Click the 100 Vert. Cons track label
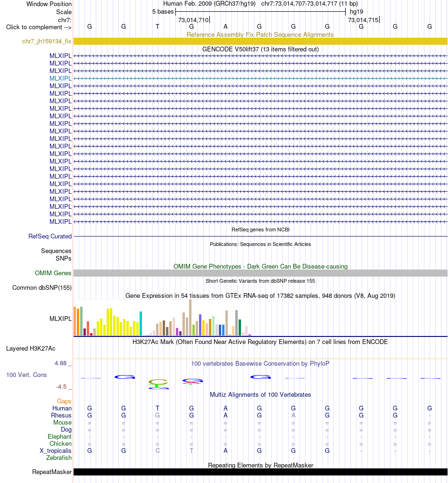This screenshot has width=448, height=483. click(26, 375)
